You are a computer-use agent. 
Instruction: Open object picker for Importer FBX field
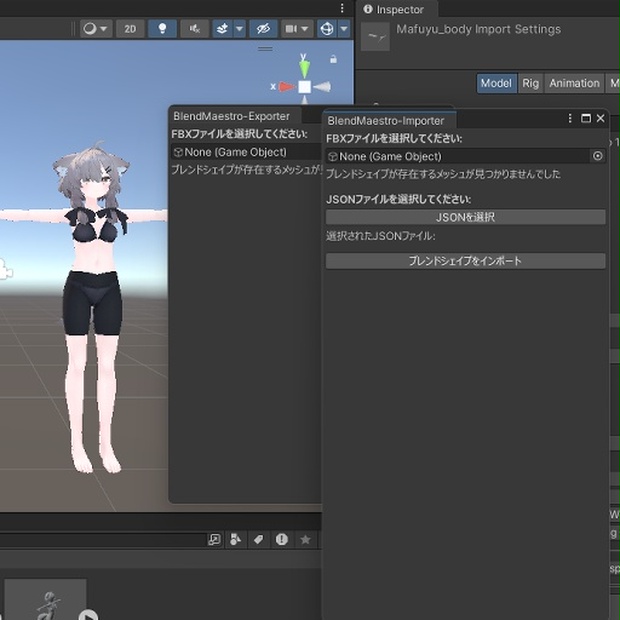598,156
